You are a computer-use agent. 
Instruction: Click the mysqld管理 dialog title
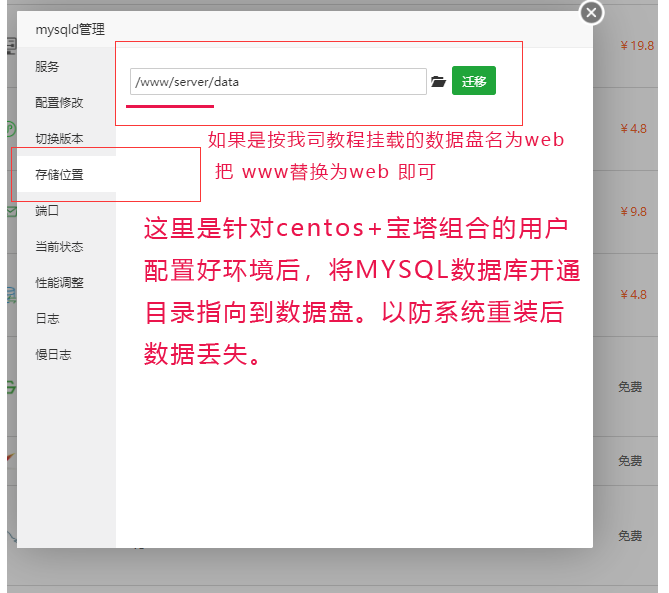click(70, 30)
